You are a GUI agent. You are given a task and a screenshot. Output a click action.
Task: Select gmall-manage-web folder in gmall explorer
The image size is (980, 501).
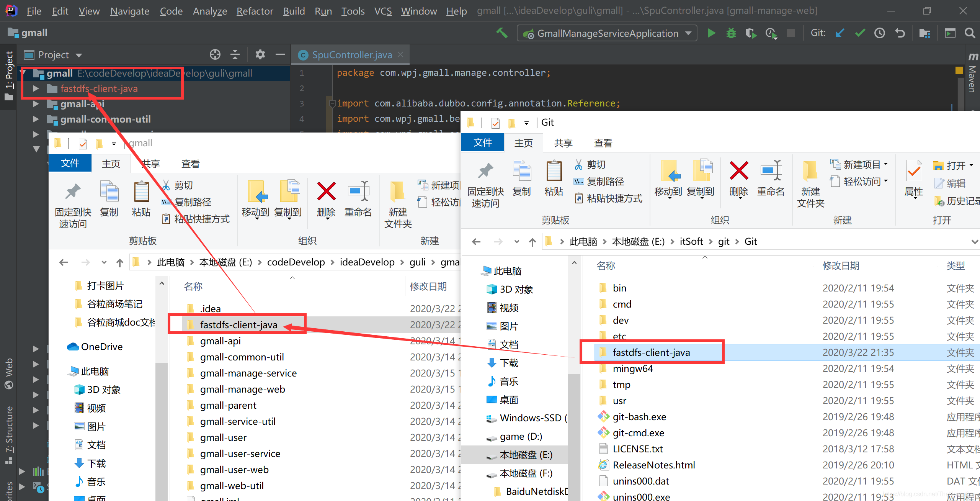[x=242, y=389]
